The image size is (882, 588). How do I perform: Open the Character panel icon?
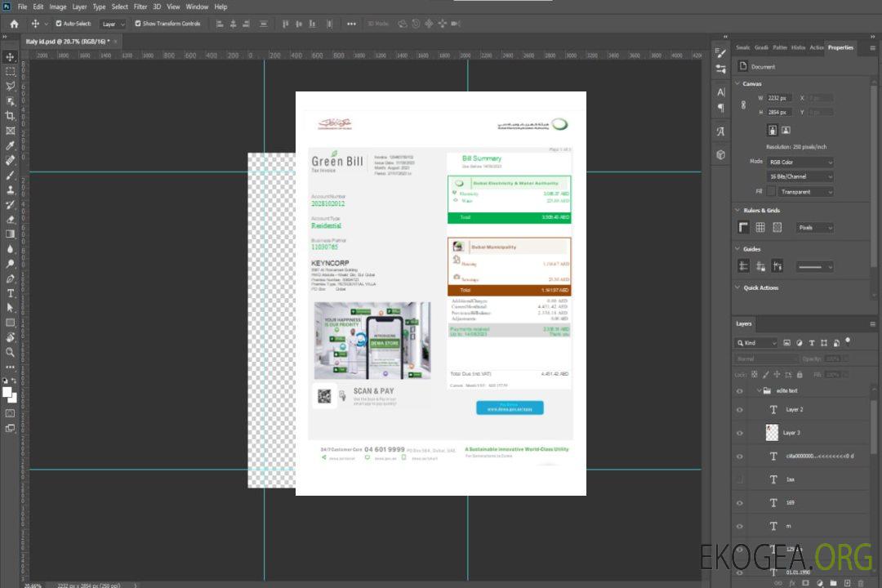(x=720, y=92)
